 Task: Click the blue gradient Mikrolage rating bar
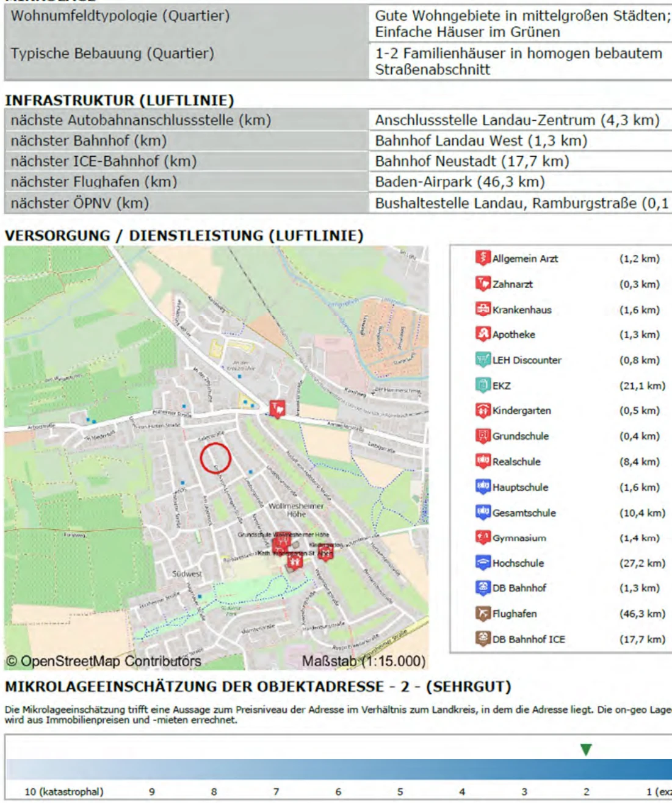pyautogui.click(x=339, y=769)
